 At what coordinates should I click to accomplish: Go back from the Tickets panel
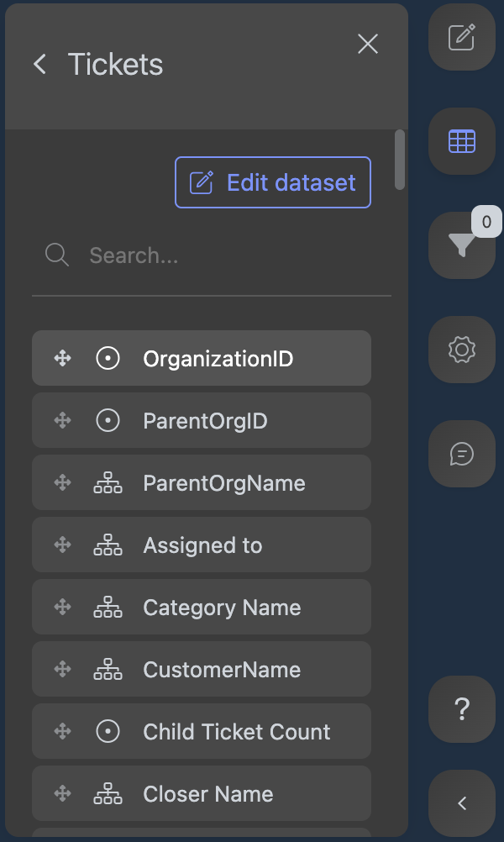[x=39, y=64]
